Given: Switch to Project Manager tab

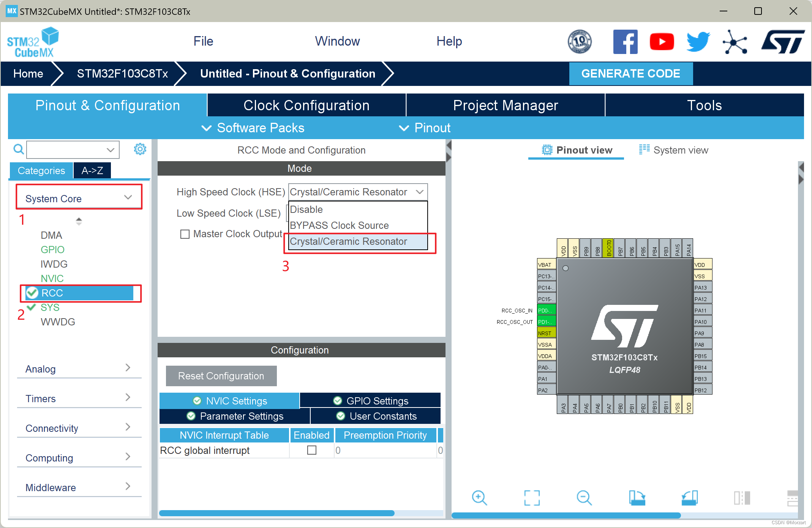Looking at the screenshot, I should [506, 105].
